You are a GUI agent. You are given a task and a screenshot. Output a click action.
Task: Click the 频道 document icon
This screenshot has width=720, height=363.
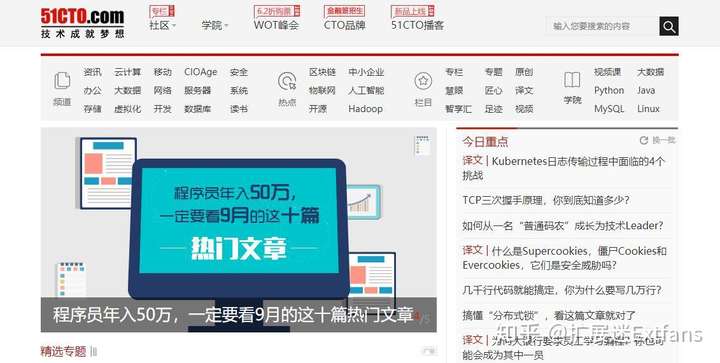click(62, 81)
